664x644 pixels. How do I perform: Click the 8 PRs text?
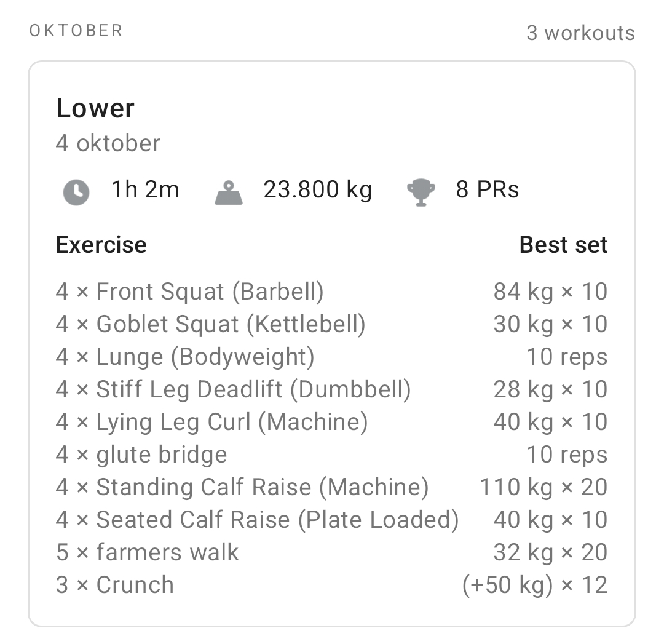coord(487,189)
